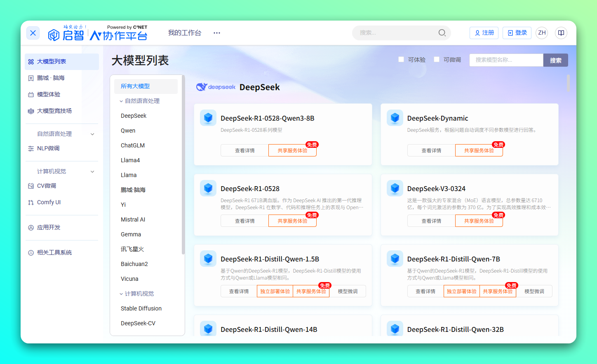Click 大模型列表 sidebar grid icon
The image size is (597, 364).
coord(31,62)
